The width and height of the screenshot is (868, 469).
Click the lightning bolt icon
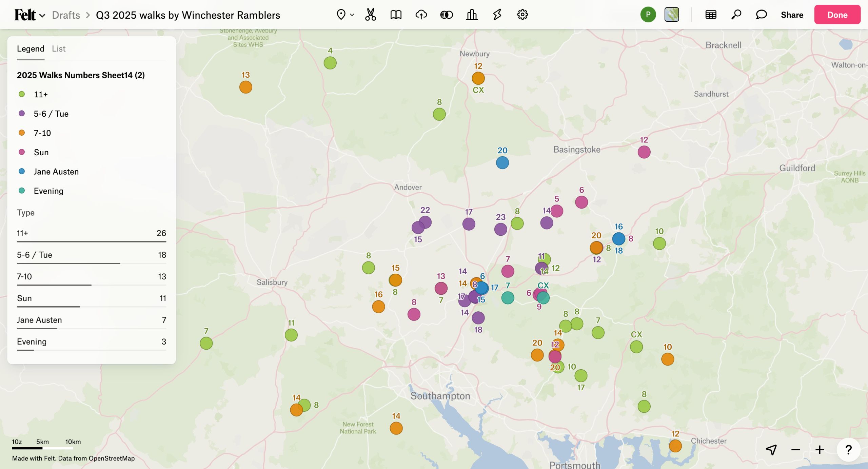pyautogui.click(x=497, y=15)
